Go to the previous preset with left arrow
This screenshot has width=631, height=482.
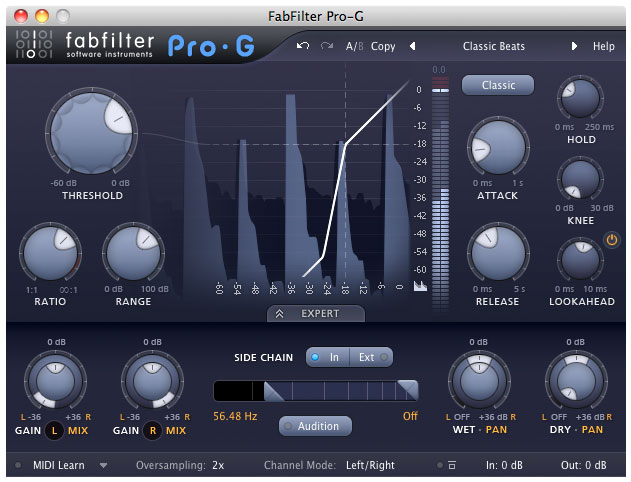(412, 46)
